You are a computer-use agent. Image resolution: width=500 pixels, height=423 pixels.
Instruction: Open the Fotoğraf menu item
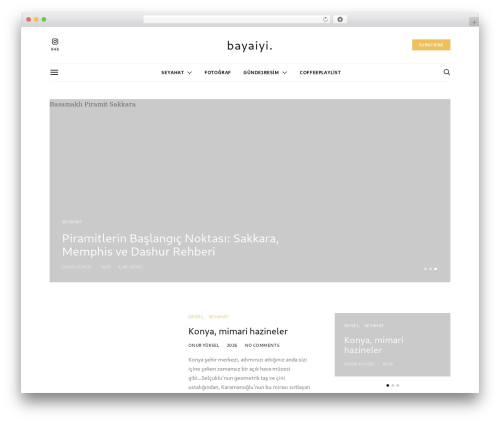point(218,73)
